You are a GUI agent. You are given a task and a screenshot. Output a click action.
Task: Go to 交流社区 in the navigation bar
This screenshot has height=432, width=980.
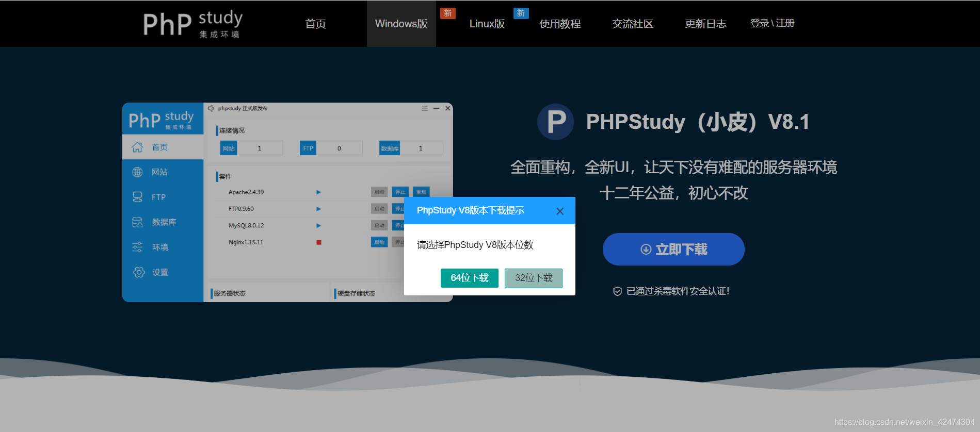pos(633,24)
